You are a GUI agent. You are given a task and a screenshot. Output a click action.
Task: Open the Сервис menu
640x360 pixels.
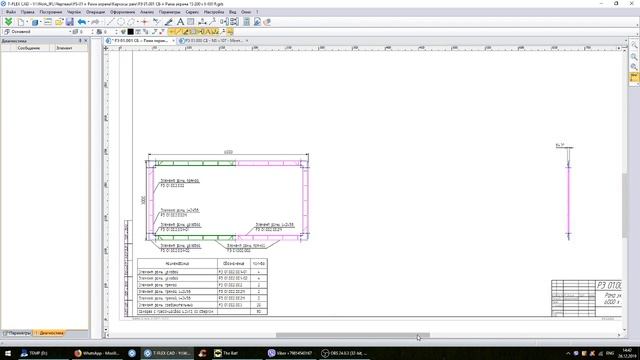(192, 12)
